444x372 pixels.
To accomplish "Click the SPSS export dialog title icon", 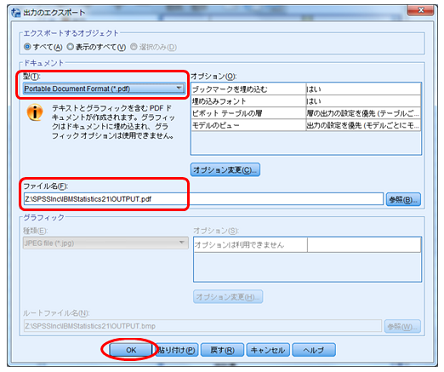I will (16, 13).
